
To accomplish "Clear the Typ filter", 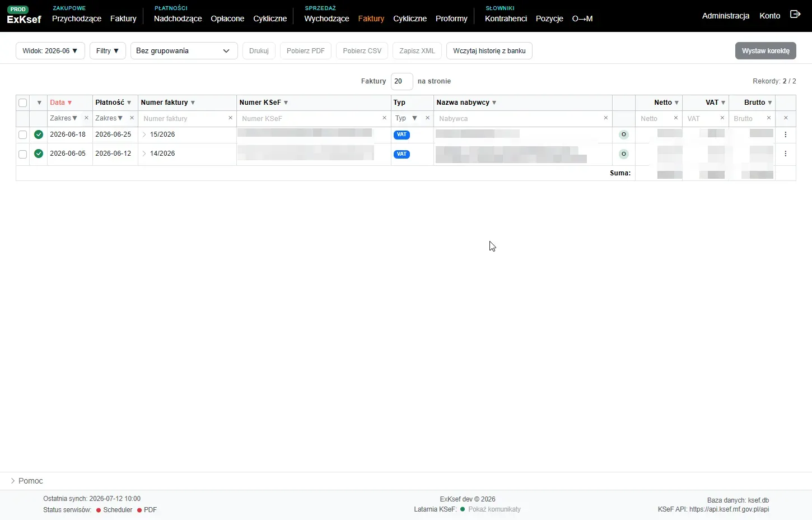I will point(427,118).
